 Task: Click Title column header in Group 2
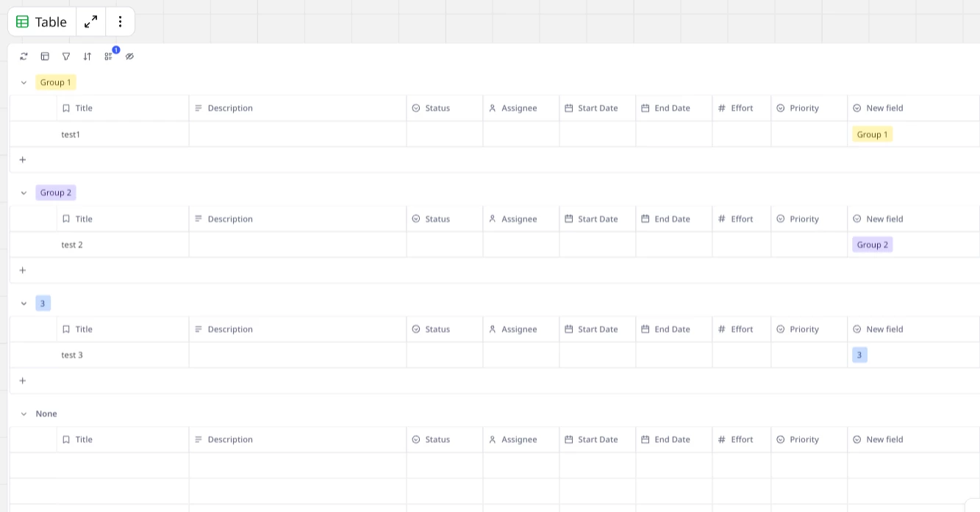pos(123,219)
